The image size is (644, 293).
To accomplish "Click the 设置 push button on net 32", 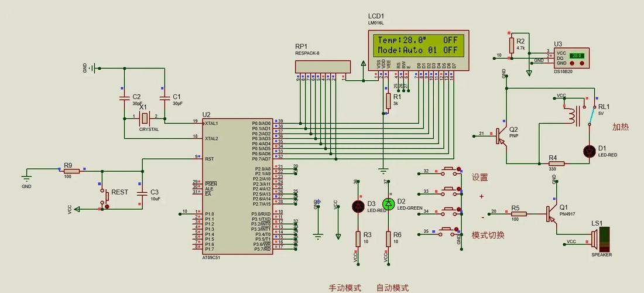I will coord(449,171).
